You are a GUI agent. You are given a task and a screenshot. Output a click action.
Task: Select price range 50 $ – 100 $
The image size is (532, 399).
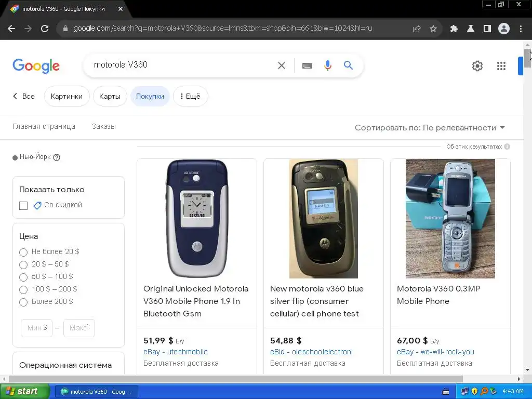23,277
